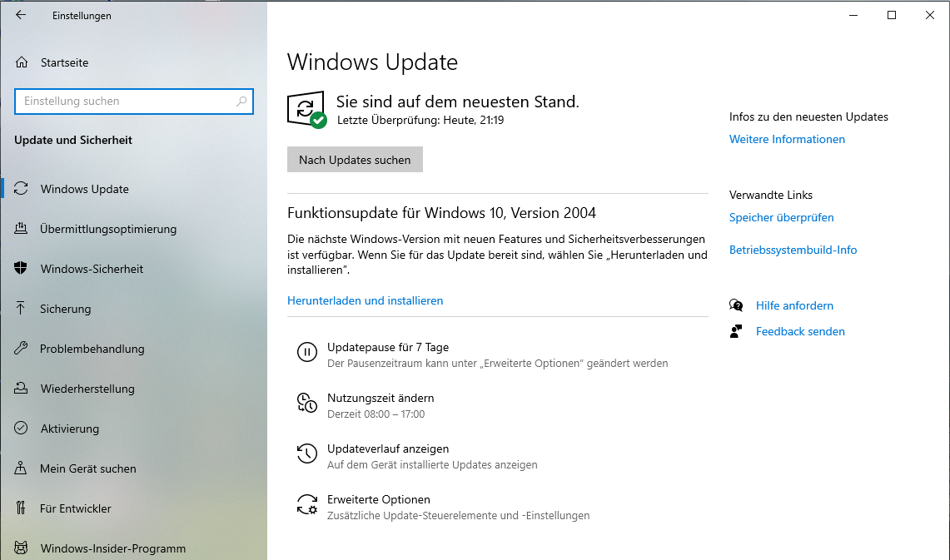Focus the Einstellung suchen search field

[x=134, y=102]
